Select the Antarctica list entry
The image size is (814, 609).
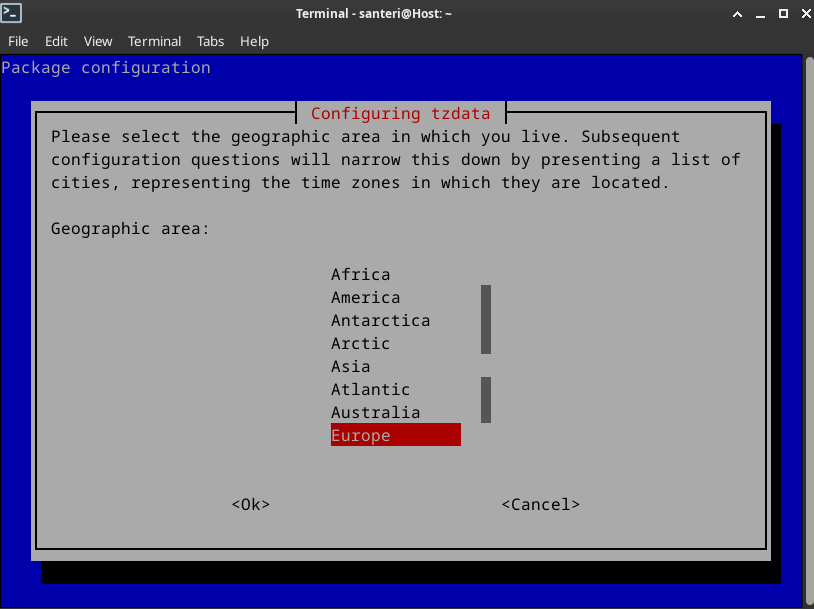point(380,321)
